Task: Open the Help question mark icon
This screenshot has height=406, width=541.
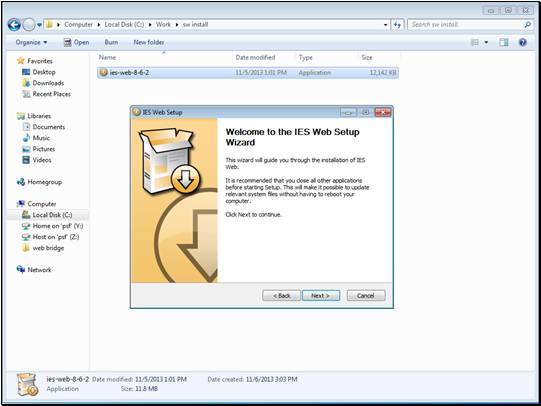Action: point(522,42)
